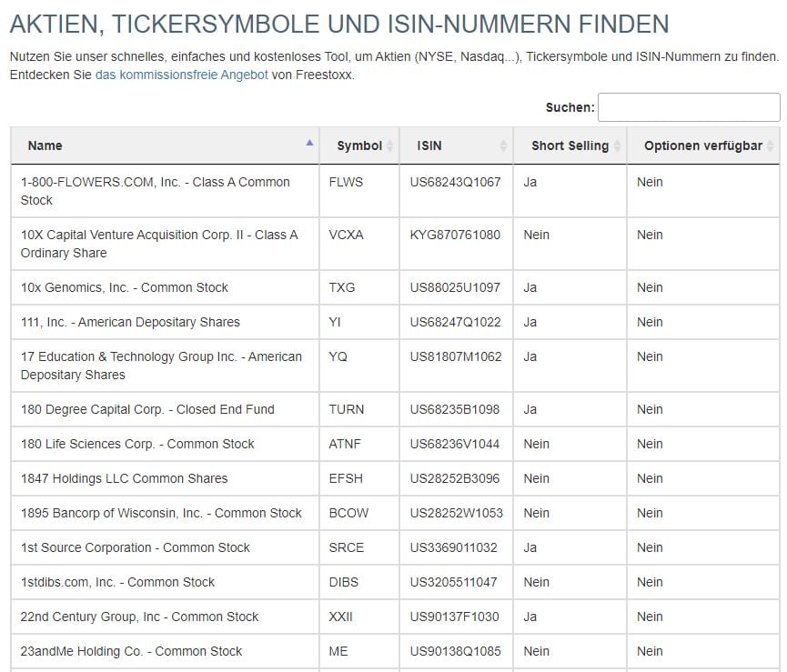The image size is (787, 672).
Task: Click sort arrows on Optionen verfügbar column
Action: click(x=772, y=145)
